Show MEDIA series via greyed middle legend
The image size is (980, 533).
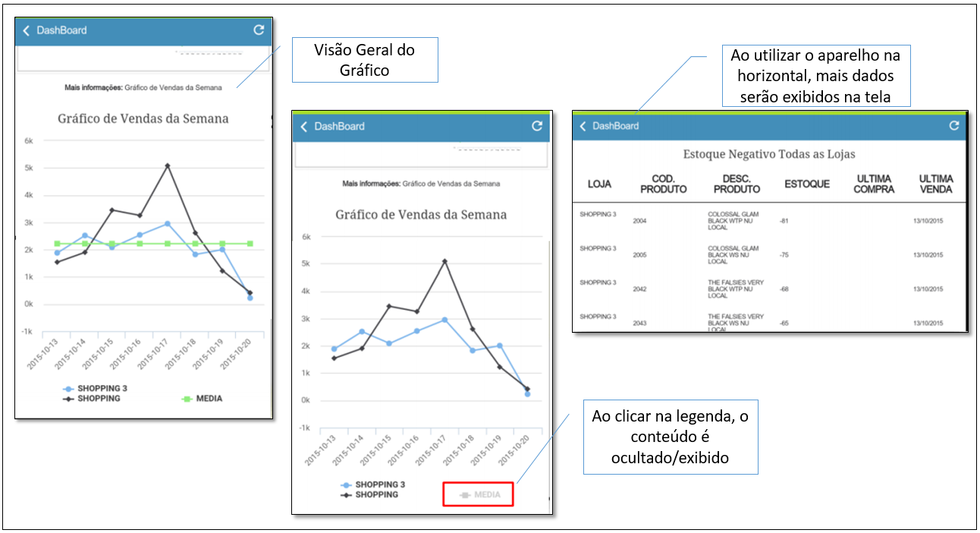pyautogui.click(x=479, y=494)
